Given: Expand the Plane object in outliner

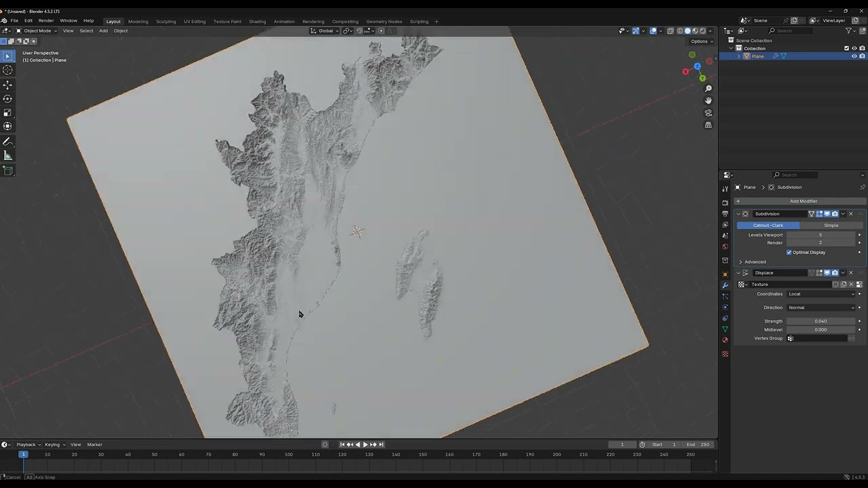Looking at the screenshot, I should click(x=739, y=56).
